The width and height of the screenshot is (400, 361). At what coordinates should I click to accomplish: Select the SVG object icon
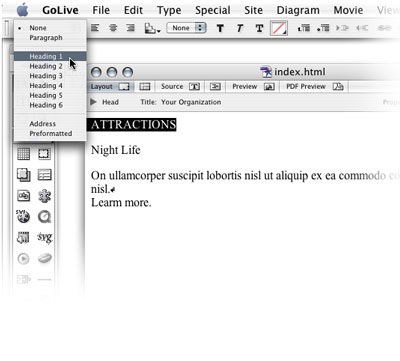point(45,238)
